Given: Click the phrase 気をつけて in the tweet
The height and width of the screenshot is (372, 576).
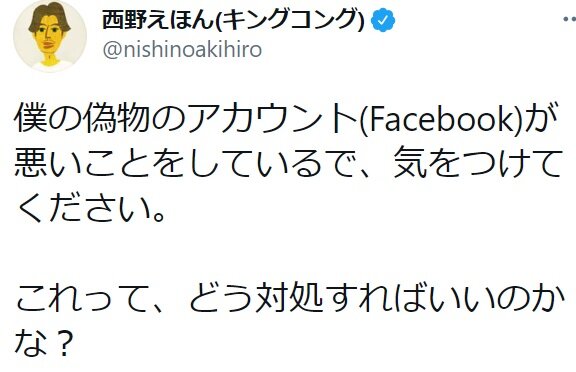Looking at the screenshot, I should (477, 163).
